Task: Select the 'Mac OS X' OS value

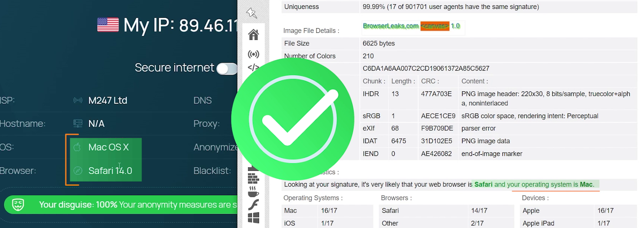Action: click(x=108, y=147)
